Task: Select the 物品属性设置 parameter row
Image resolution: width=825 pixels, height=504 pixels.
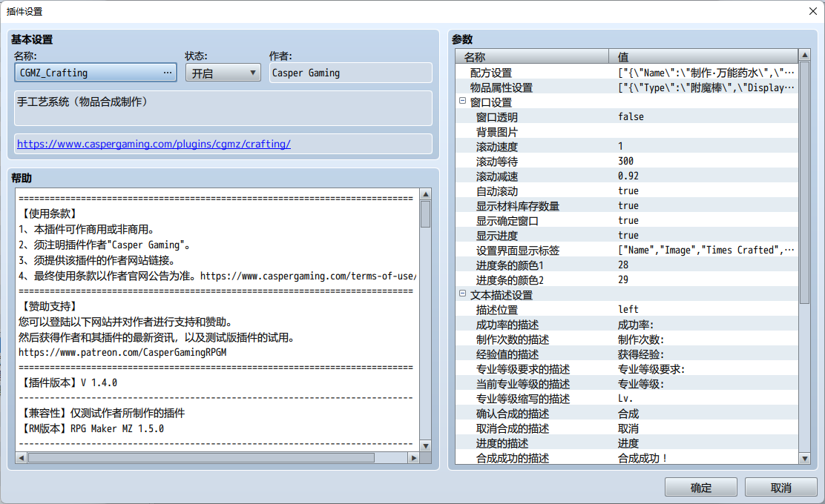Action: click(x=627, y=87)
